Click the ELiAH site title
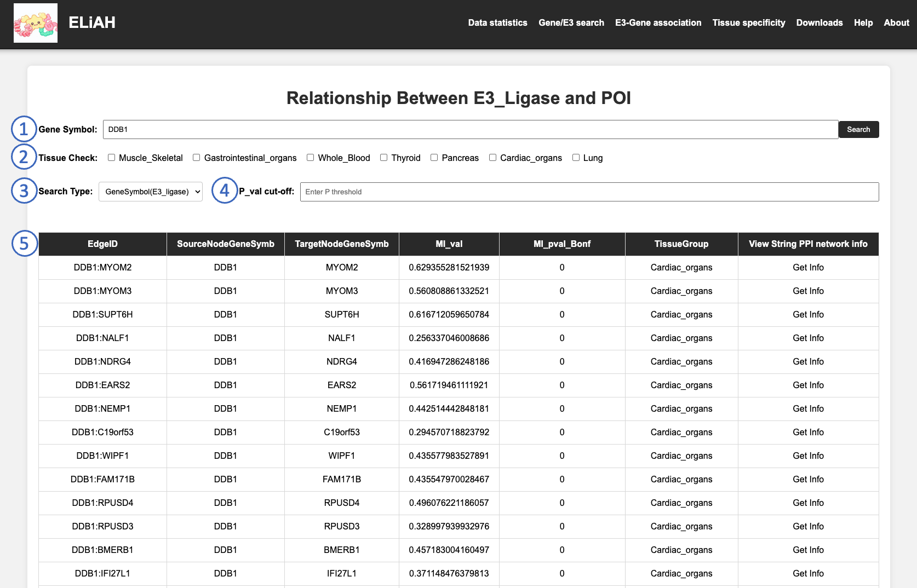The height and width of the screenshot is (588, 917). point(92,22)
